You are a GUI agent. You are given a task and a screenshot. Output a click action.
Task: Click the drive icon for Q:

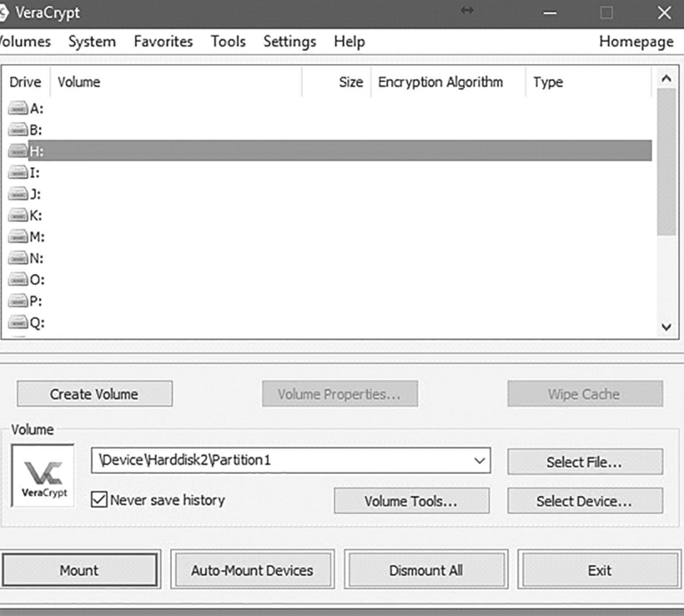(18, 322)
